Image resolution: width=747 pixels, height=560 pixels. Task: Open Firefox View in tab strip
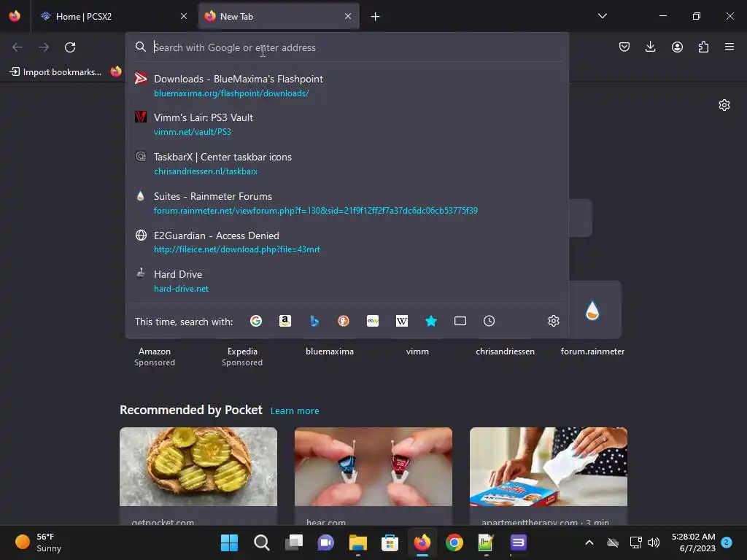(x=15, y=16)
